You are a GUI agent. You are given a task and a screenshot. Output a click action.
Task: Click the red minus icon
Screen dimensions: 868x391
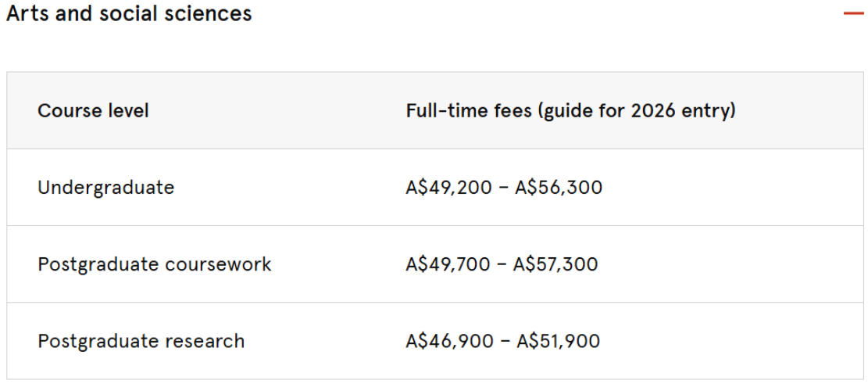pos(853,14)
